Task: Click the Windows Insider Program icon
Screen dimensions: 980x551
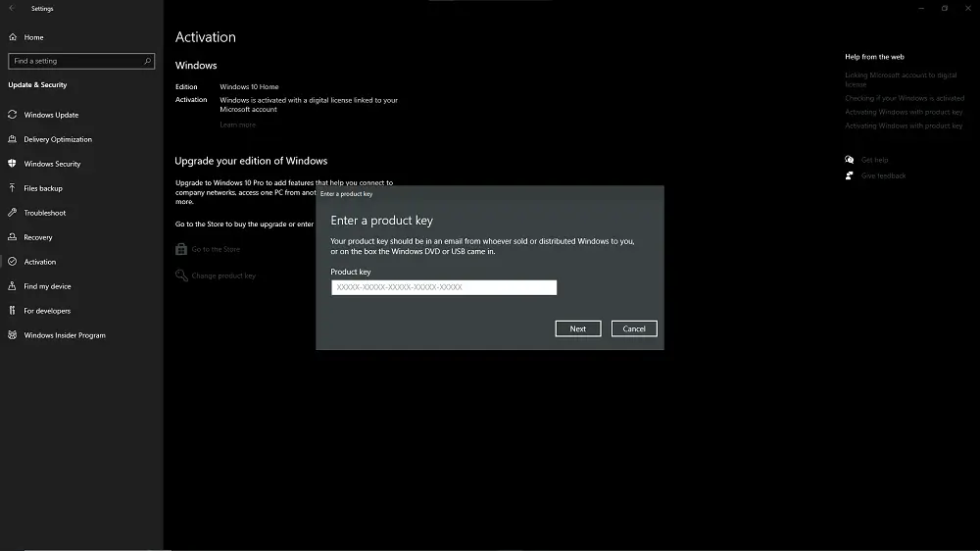Action: [13, 334]
